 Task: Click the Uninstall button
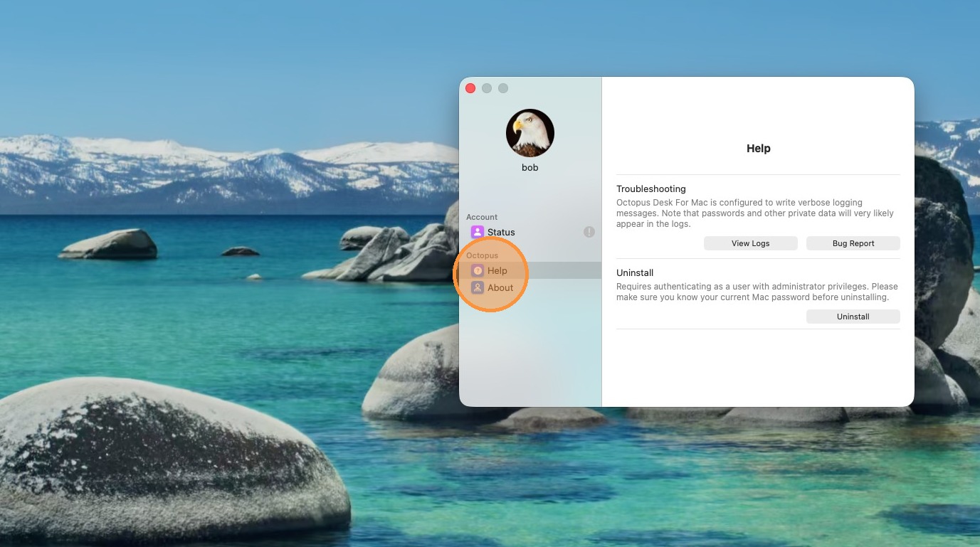click(x=853, y=317)
